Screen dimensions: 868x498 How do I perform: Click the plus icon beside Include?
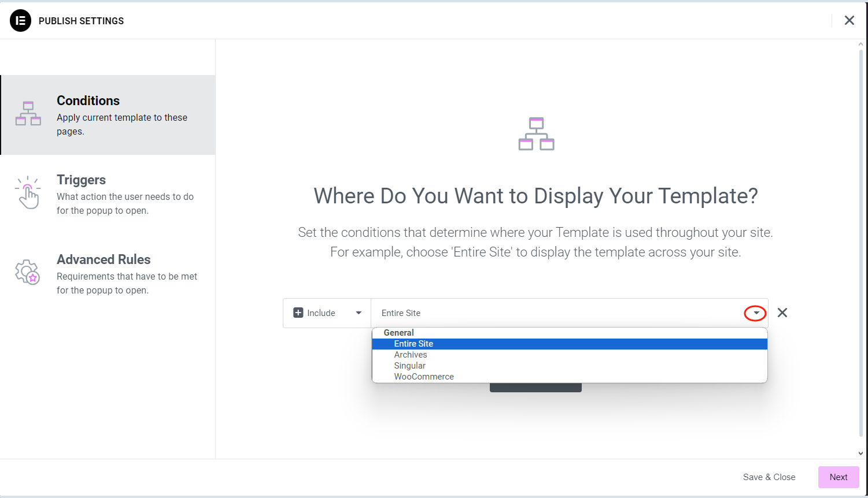coord(298,313)
